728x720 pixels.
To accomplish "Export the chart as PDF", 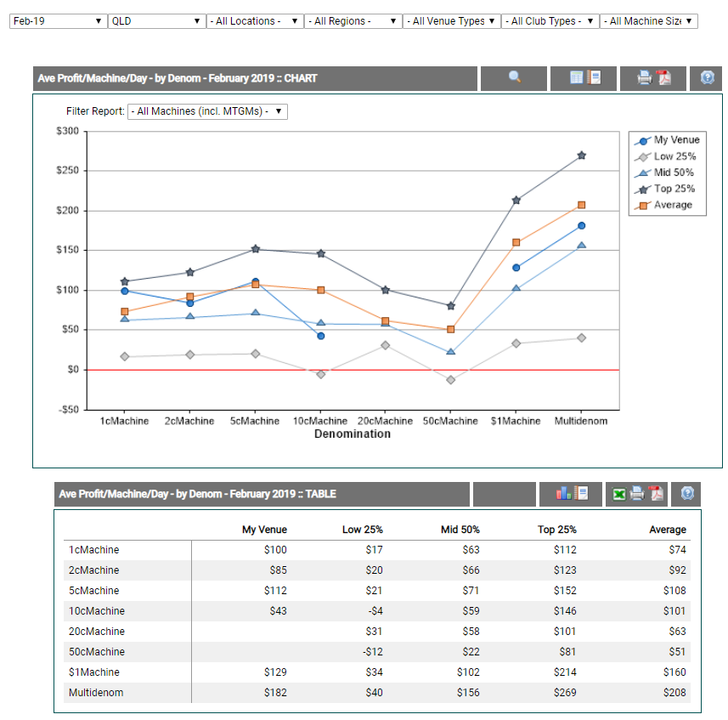I will (663, 78).
